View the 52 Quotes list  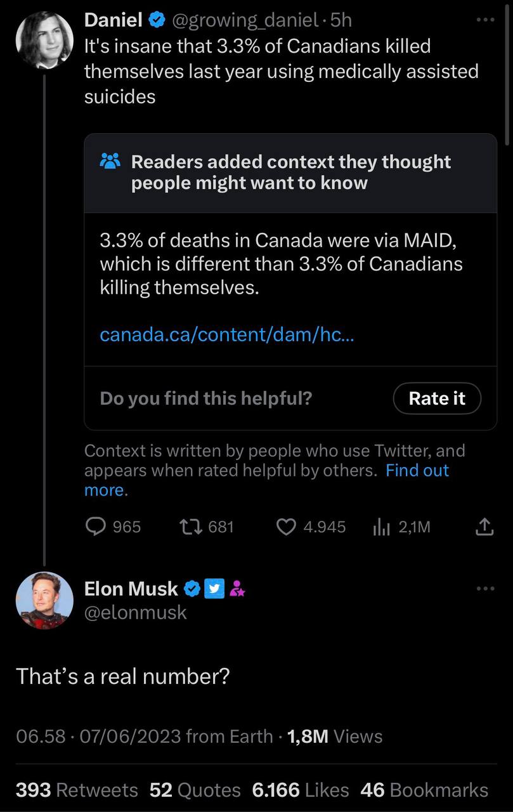click(195, 790)
